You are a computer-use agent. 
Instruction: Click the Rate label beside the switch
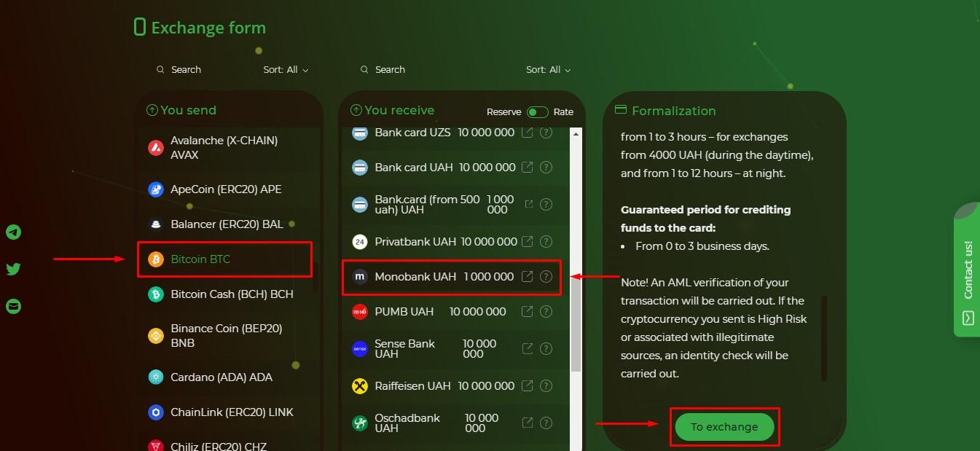click(563, 112)
